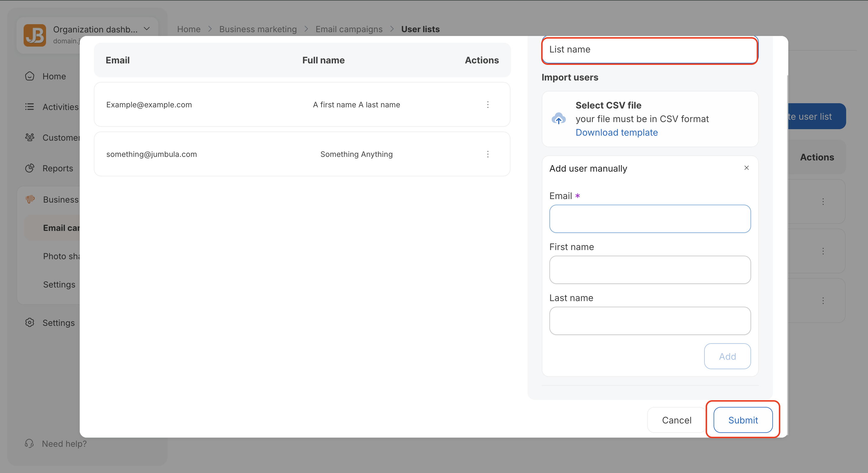Navigate to Email campaigns breadcrumb
The width and height of the screenshot is (868, 473).
(x=349, y=29)
